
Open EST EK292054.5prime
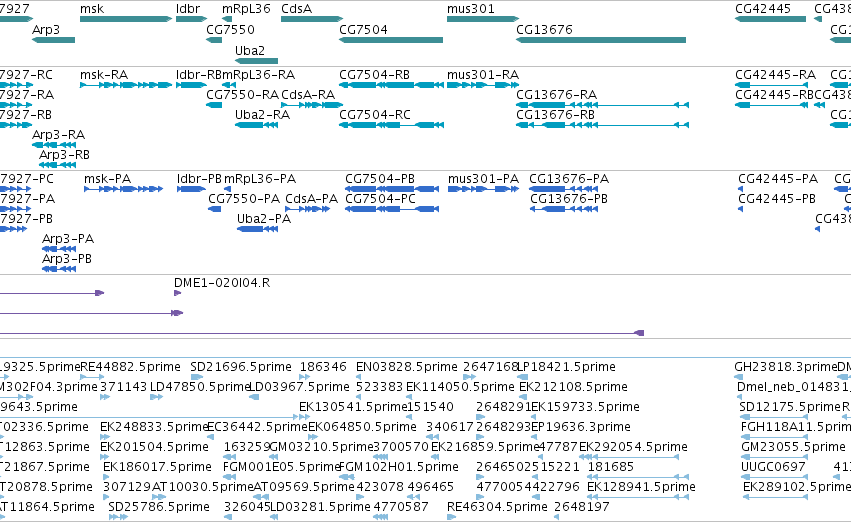point(633,447)
